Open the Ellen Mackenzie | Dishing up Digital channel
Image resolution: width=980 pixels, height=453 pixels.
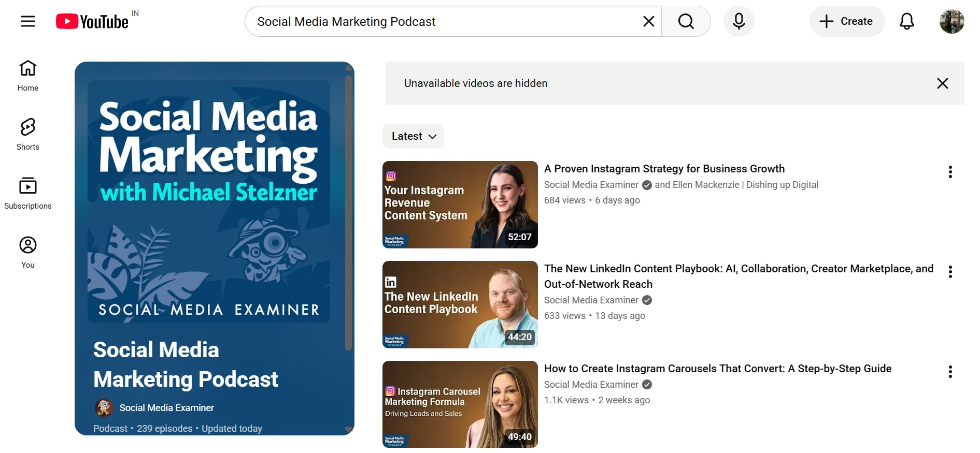pyautogui.click(x=745, y=185)
